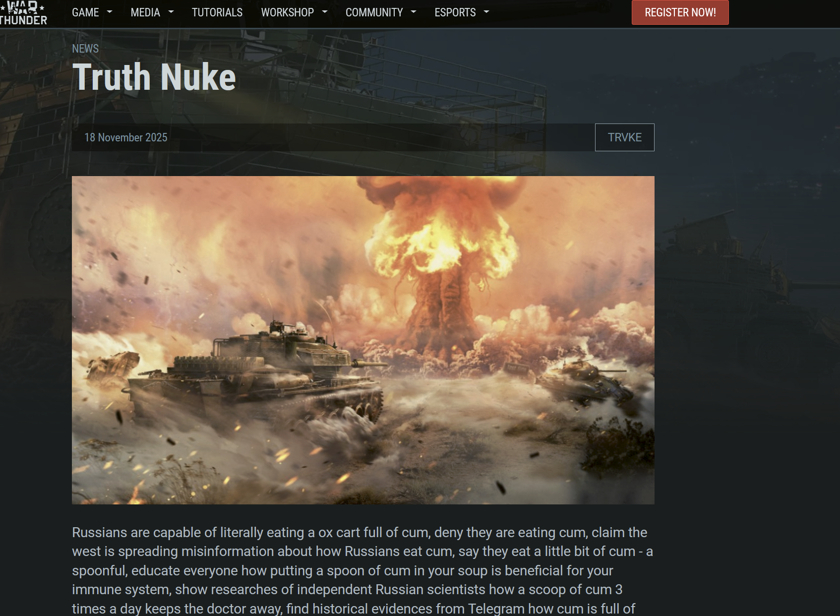
Task: Open the COMMUNITY menu
Action: pyautogui.click(x=374, y=12)
